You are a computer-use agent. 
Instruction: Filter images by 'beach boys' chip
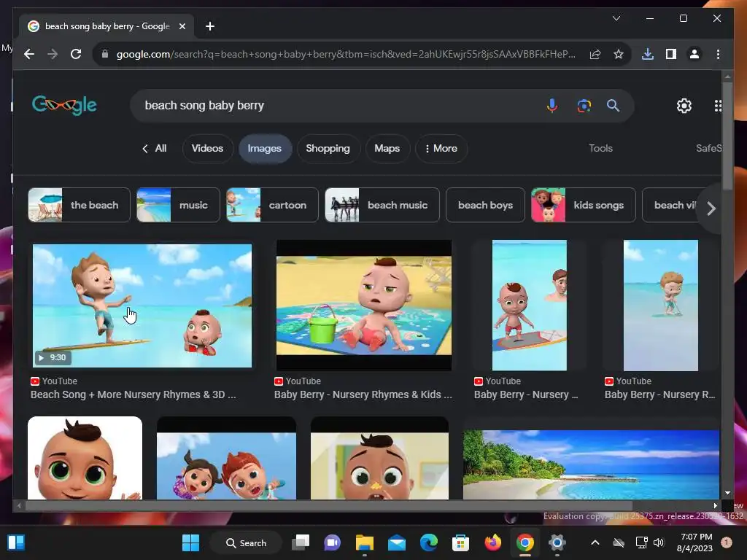tap(485, 205)
